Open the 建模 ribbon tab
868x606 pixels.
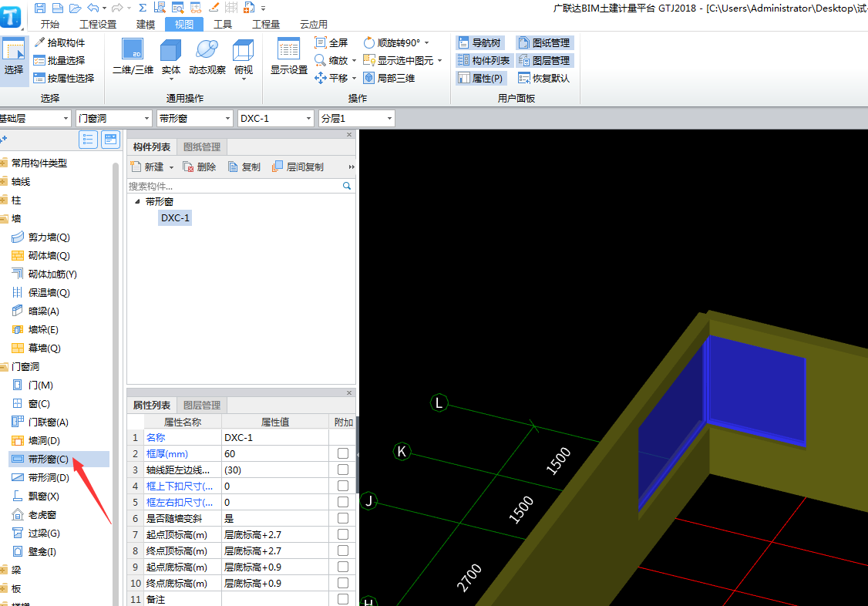pyautogui.click(x=146, y=25)
